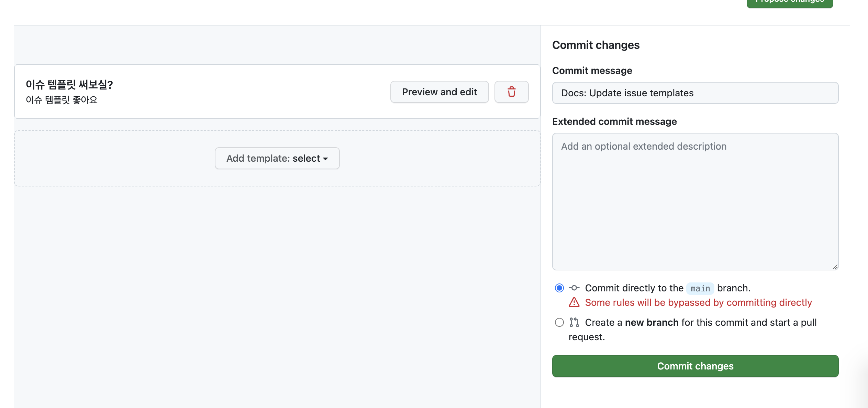Click the red trash delete template icon
This screenshot has height=408, width=868.
(511, 92)
